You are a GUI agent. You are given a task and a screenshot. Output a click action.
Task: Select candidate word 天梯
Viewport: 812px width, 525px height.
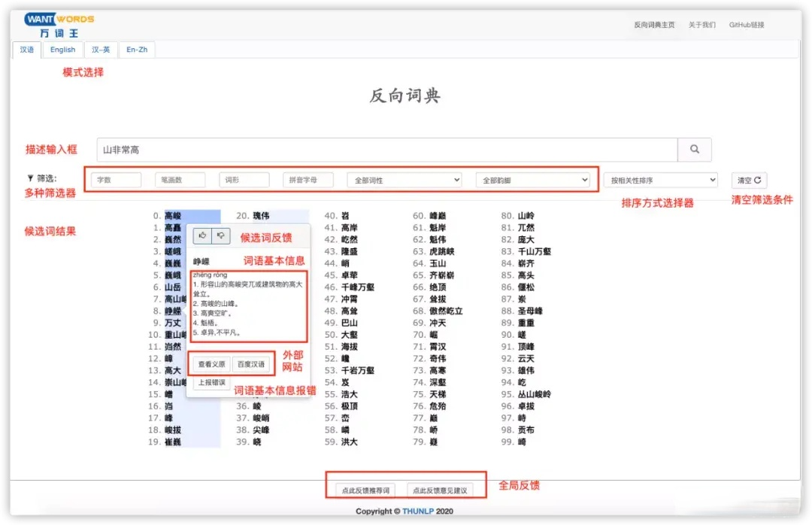438,394
